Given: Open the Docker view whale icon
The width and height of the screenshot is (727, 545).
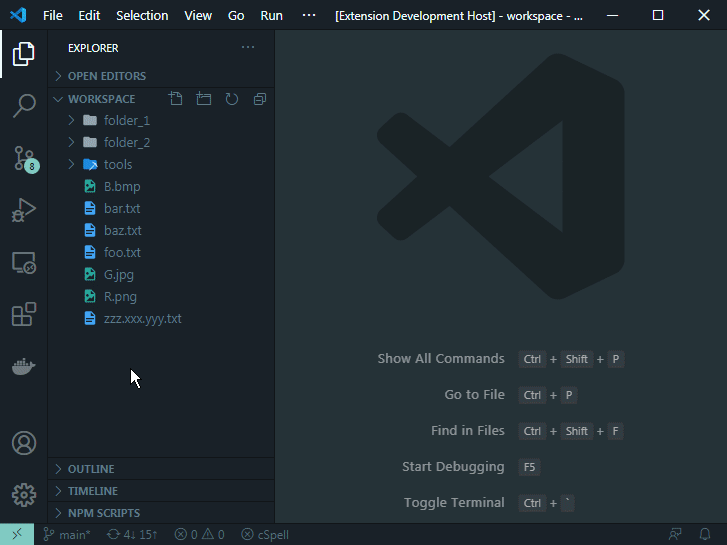Looking at the screenshot, I should click(24, 366).
